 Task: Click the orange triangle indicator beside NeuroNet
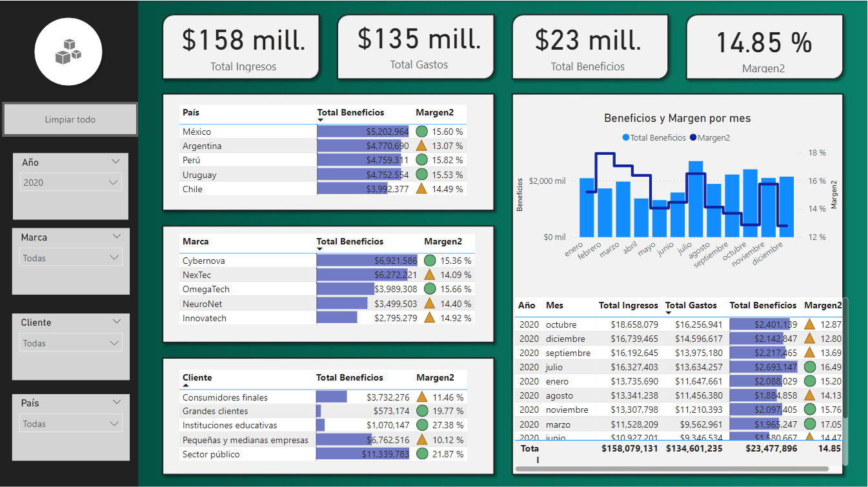tap(430, 303)
